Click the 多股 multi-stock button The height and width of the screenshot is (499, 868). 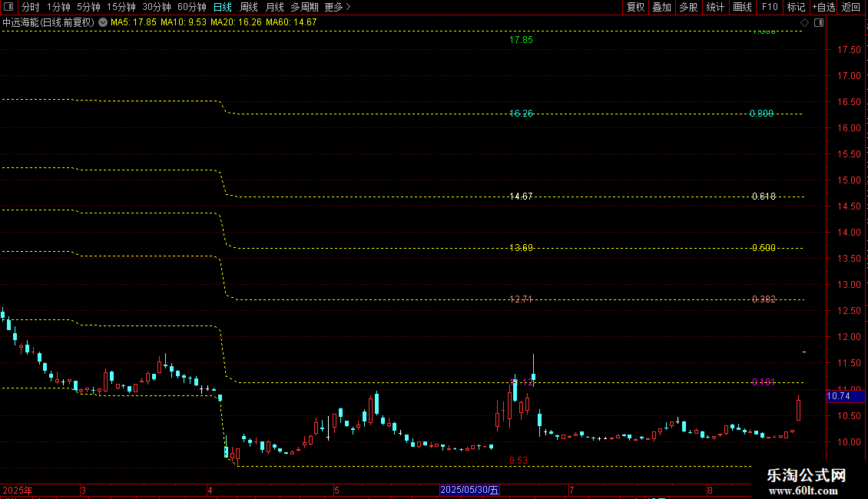pyautogui.click(x=688, y=7)
